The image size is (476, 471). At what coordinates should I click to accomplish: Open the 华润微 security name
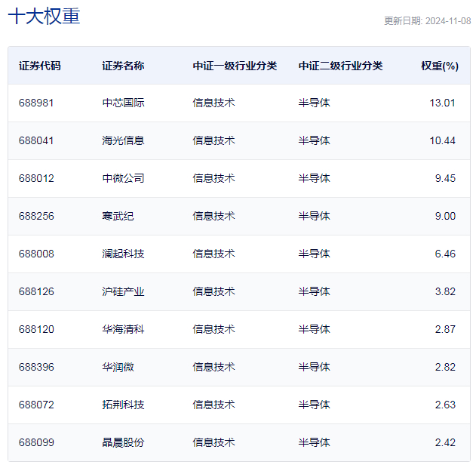pyautogui.click(x=118, y=367)
